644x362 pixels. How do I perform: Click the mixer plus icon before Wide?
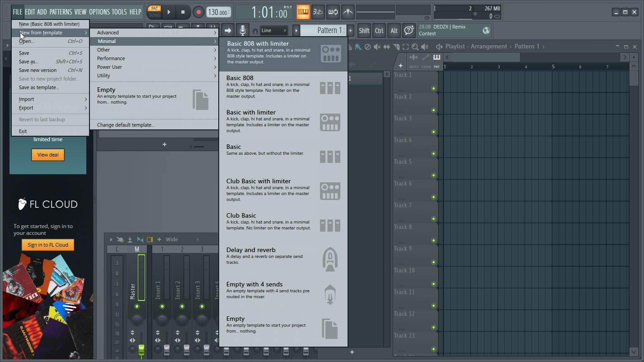pyautogui.click(x=159, y=239)
